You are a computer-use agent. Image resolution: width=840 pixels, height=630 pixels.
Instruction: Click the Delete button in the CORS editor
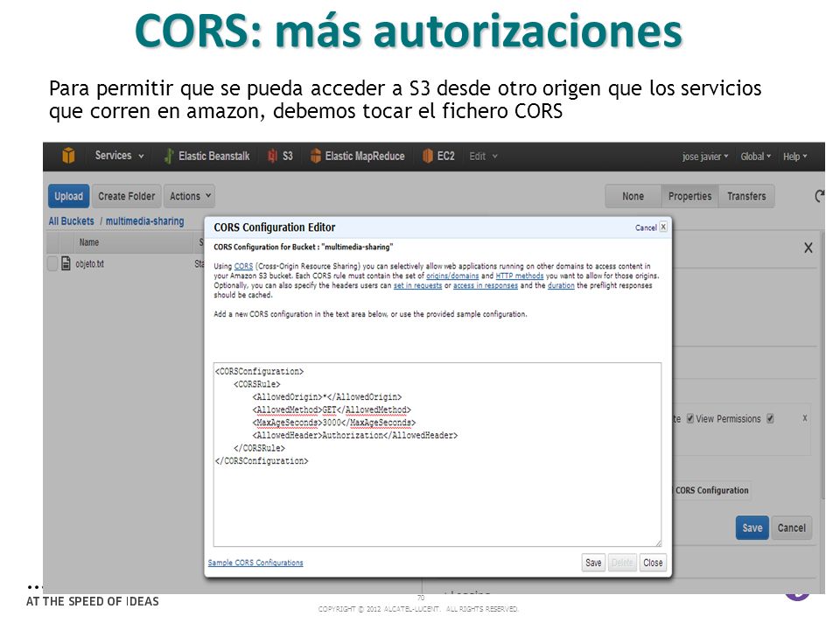pyautogui.click(x=622, y=563)
